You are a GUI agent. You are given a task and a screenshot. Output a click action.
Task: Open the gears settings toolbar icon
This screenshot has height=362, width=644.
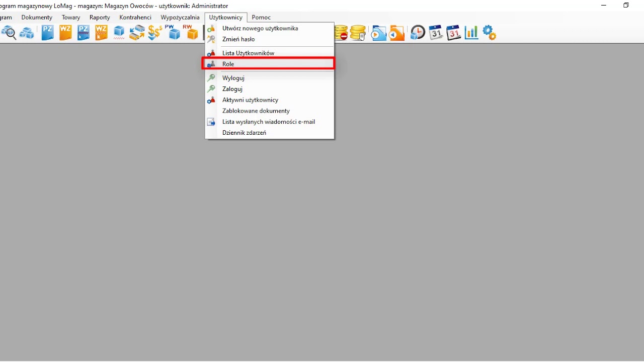[x=490, y=33]
